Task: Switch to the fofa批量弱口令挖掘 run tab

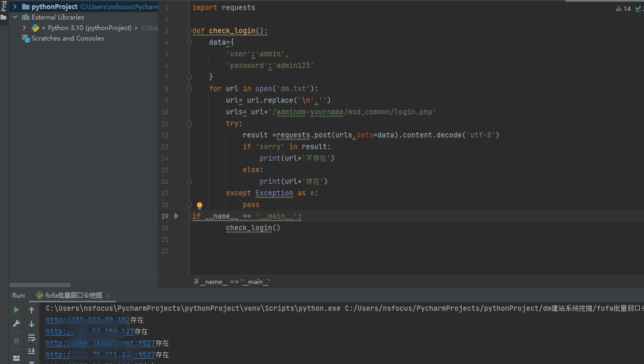Action: (x=73, y=296)
